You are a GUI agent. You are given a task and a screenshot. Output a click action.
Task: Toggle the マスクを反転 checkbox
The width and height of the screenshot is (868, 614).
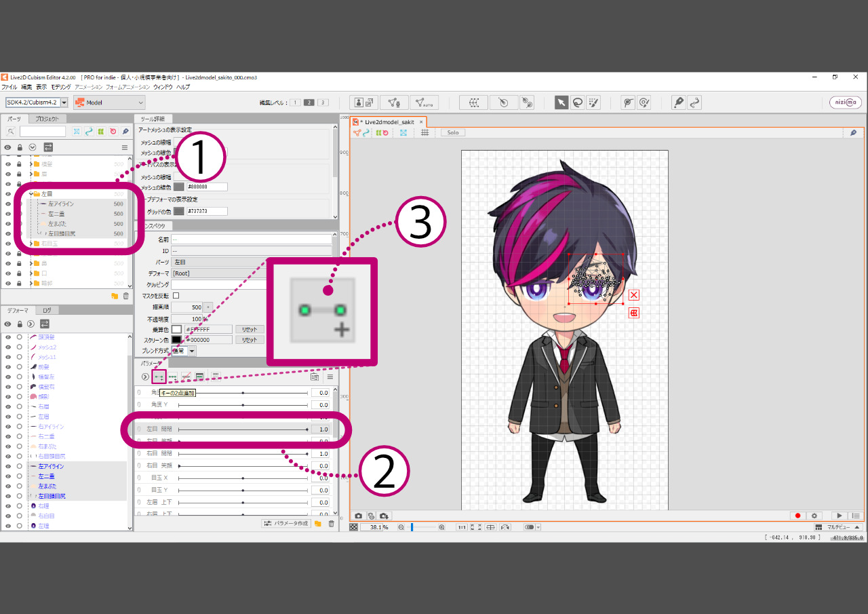click(176, 295)
